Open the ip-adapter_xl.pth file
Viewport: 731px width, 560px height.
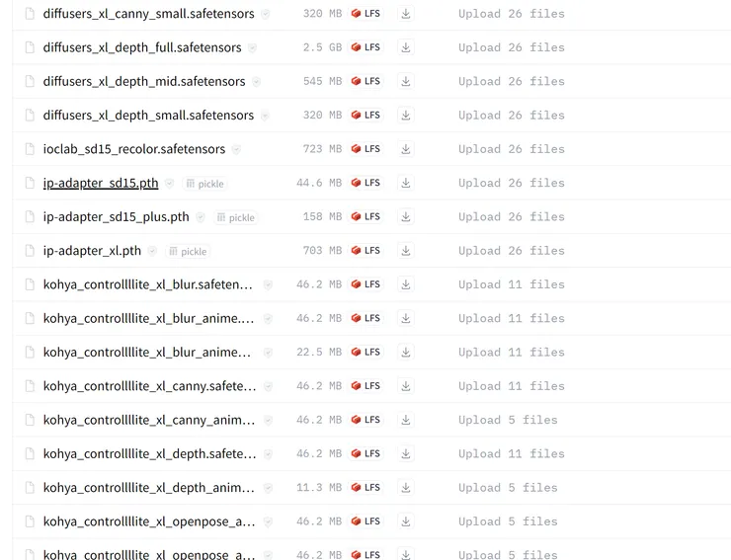click(92, 251)
